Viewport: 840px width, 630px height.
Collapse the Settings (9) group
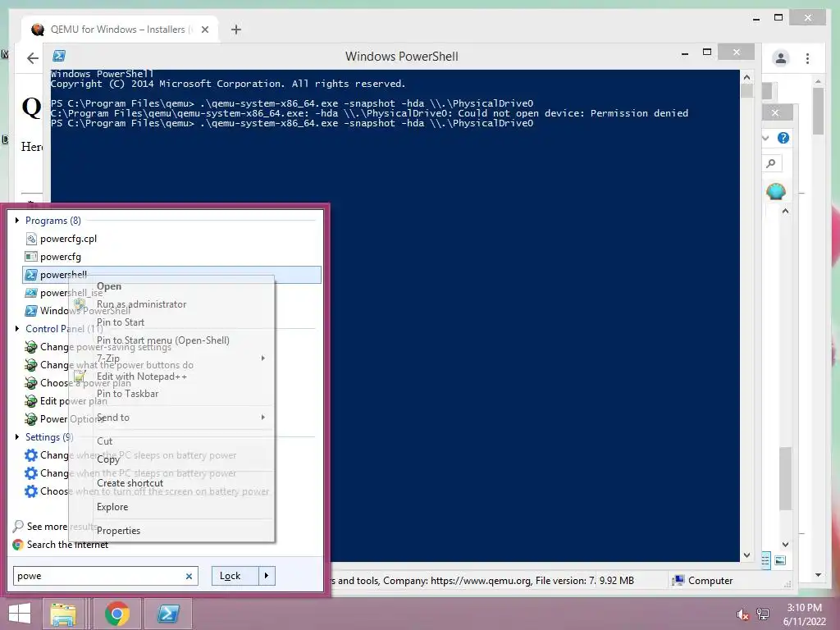[17, 436]
